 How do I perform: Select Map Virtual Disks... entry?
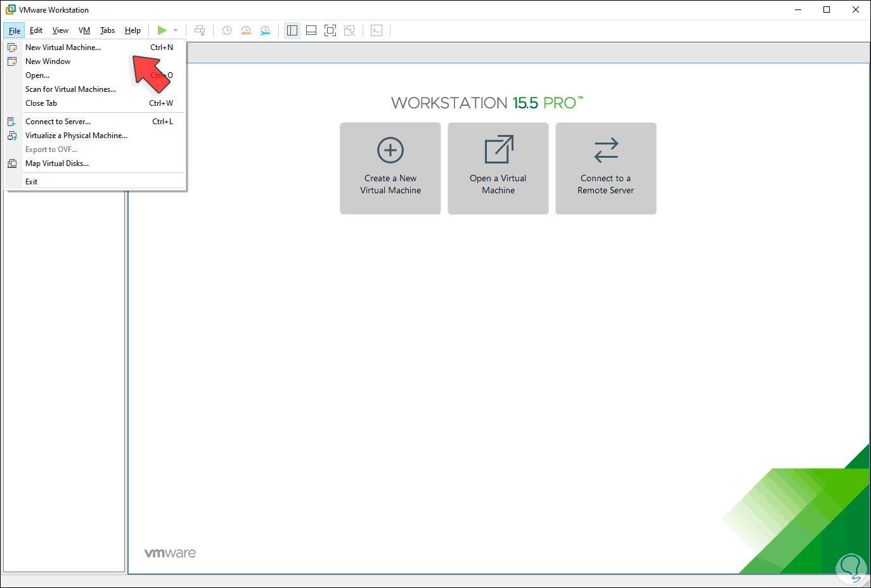pos(95,163)
